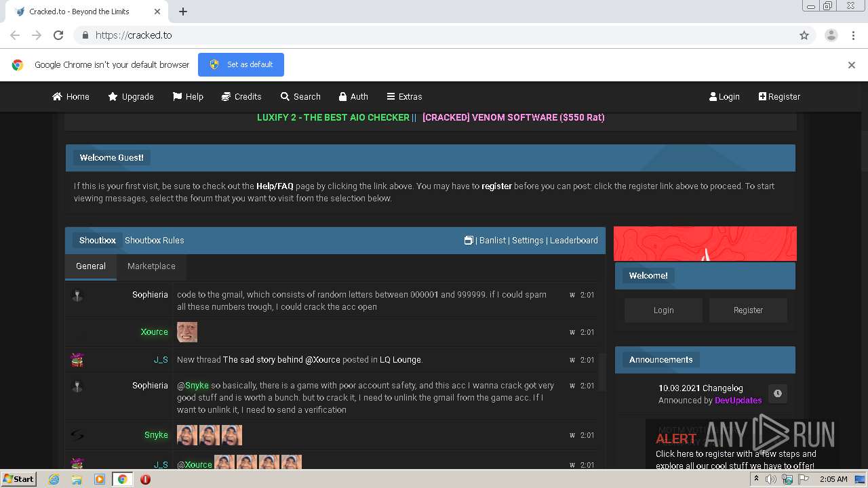Click the volume speaker tray icon

tap(771, 479)
